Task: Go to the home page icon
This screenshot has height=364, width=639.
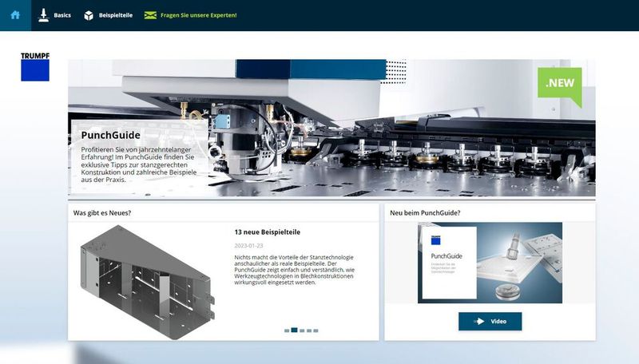Action: click(x=15, y=15)
